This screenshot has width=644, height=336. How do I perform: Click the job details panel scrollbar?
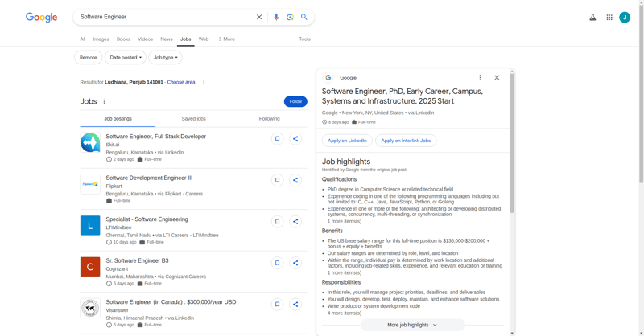(512, 145)
